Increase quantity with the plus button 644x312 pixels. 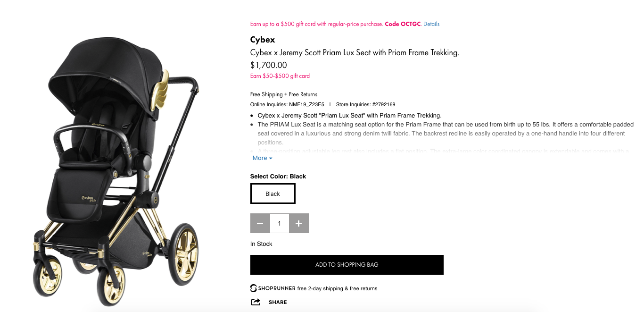click(x=298, y=223)
